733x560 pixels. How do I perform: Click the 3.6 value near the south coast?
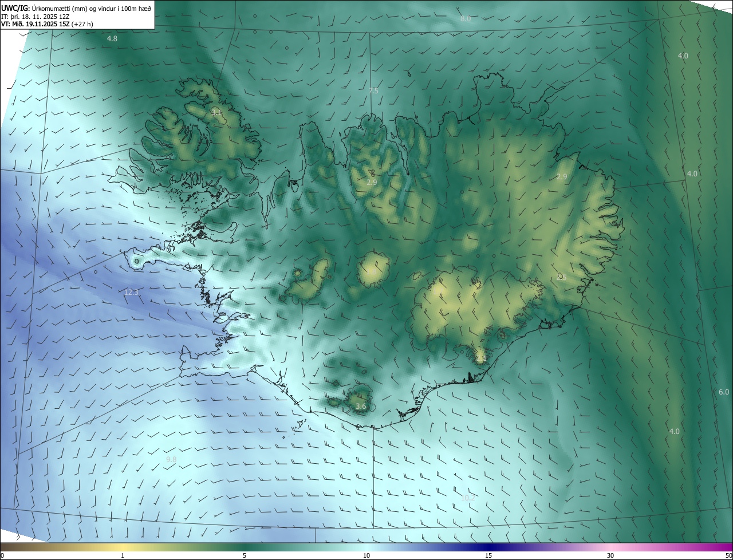coord(361,407)
